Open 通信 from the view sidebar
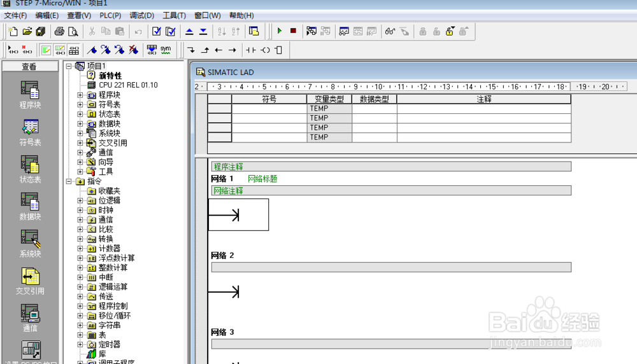The image size is (637, 364). [30, 319]
